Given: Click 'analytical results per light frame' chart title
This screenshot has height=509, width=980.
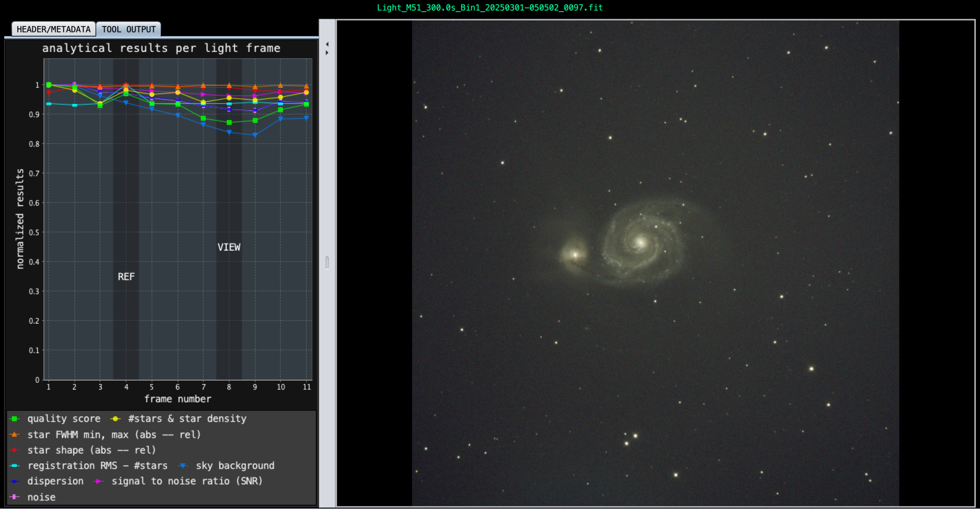Looking at the screenshot, I should click(x=161, y=48).
